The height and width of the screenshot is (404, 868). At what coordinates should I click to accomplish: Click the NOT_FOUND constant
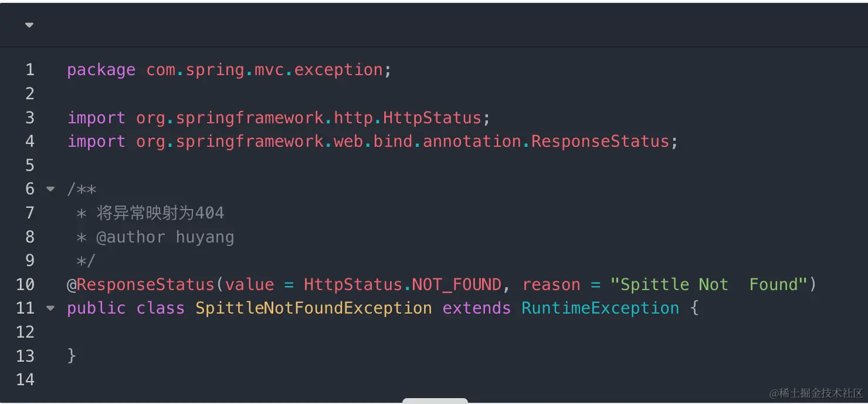click(456, 285)
